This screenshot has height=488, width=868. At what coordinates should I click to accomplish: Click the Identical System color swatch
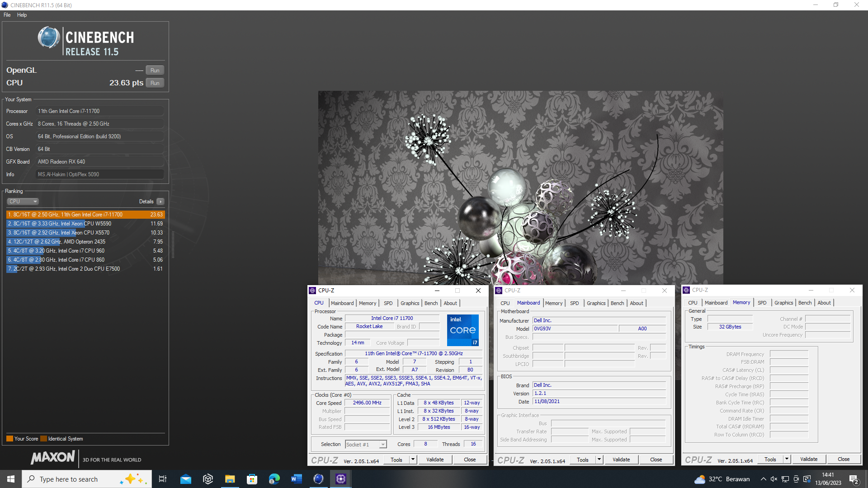pyautogui.click(x=43, y=439)
